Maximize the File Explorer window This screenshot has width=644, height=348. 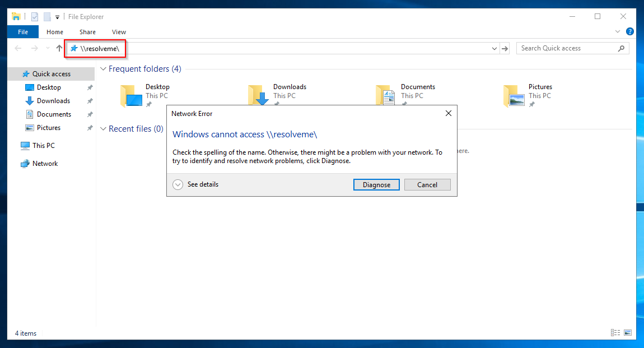point(598,16)
